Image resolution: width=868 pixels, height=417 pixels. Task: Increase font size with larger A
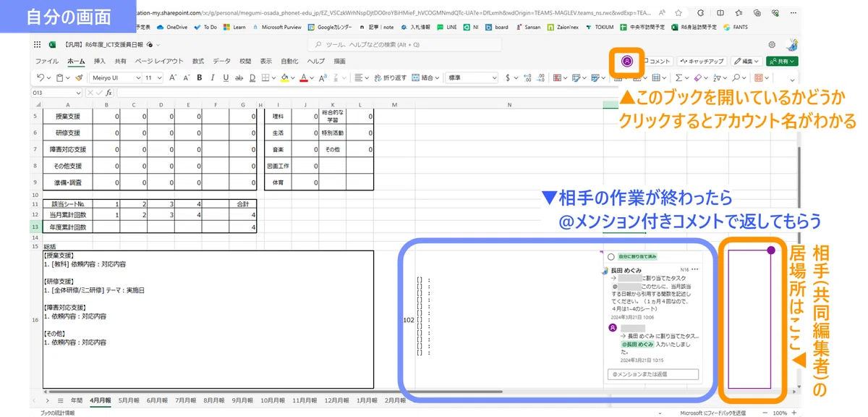pyautogui.click(x=174, y=77)
